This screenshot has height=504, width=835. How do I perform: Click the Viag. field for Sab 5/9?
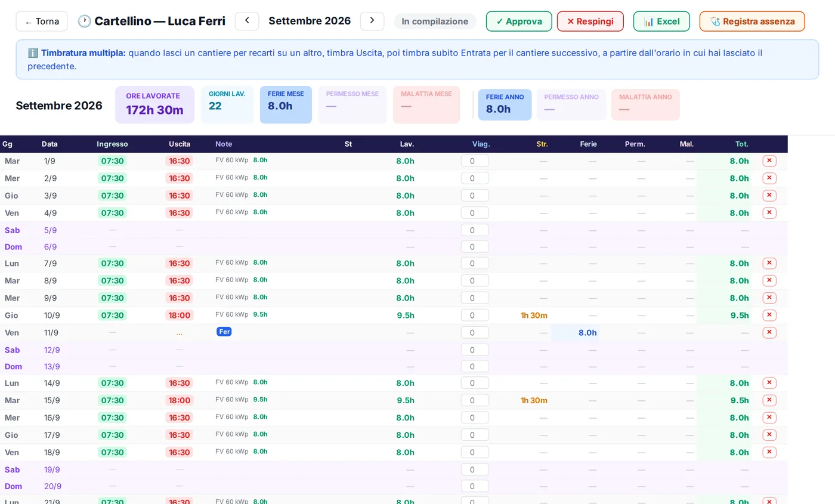tap(475, 230)
